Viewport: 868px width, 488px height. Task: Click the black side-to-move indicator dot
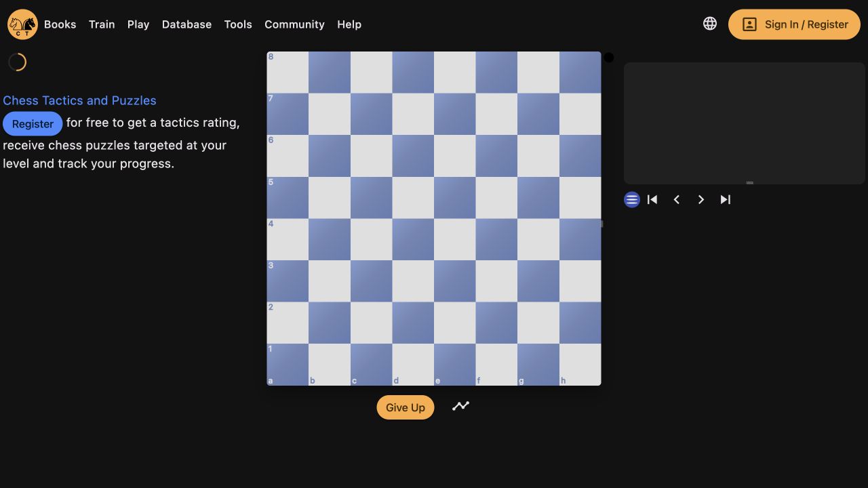(609, 57)
